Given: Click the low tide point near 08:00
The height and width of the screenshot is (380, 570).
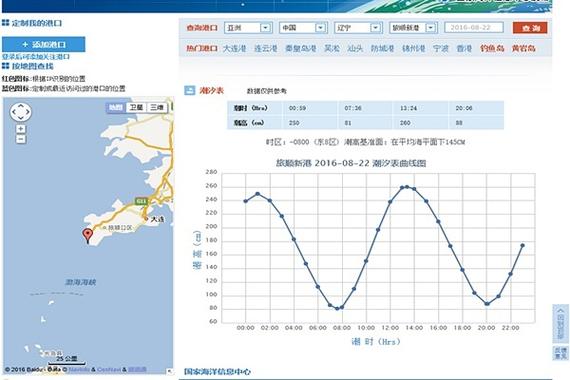Looking at the screenshot, I should pos(337,308).
